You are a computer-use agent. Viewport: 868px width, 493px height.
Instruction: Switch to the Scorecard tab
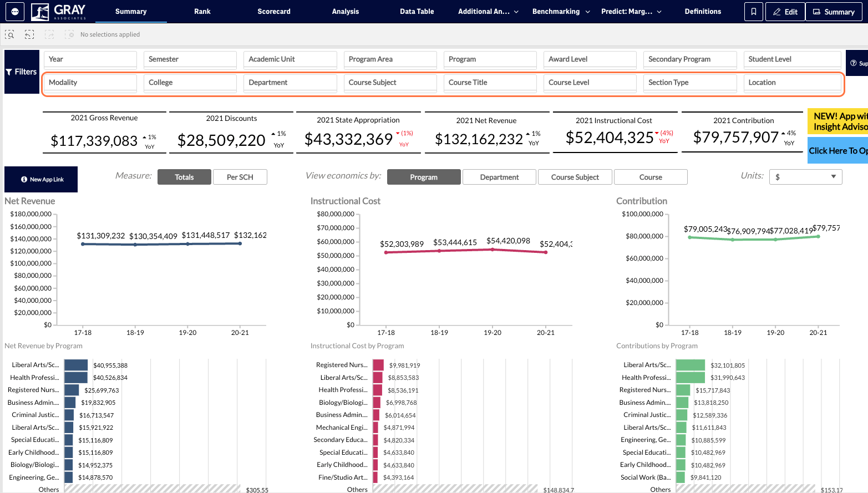pos(274,11)
